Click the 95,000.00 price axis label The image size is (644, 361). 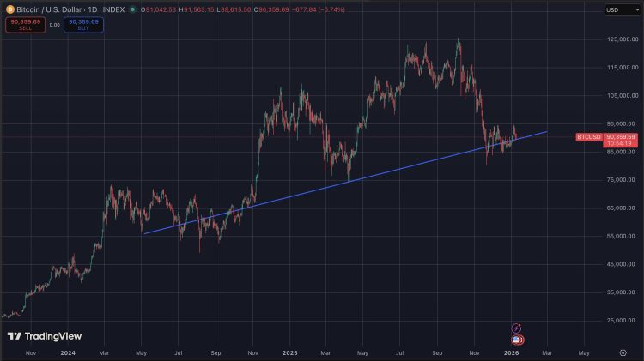click(x=621, y=123)
